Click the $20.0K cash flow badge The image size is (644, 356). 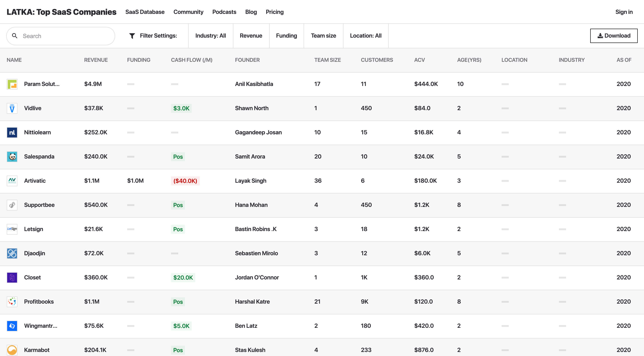coord(183,278)
